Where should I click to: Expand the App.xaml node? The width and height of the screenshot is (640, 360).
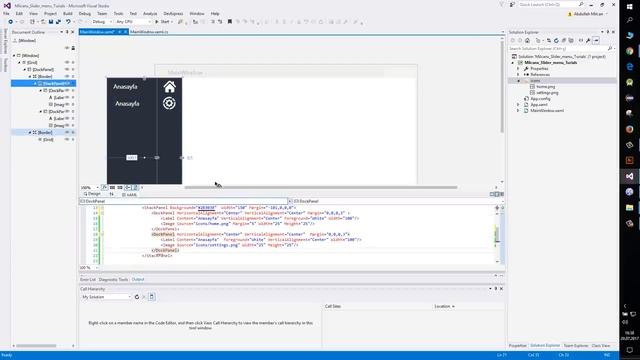519,104
